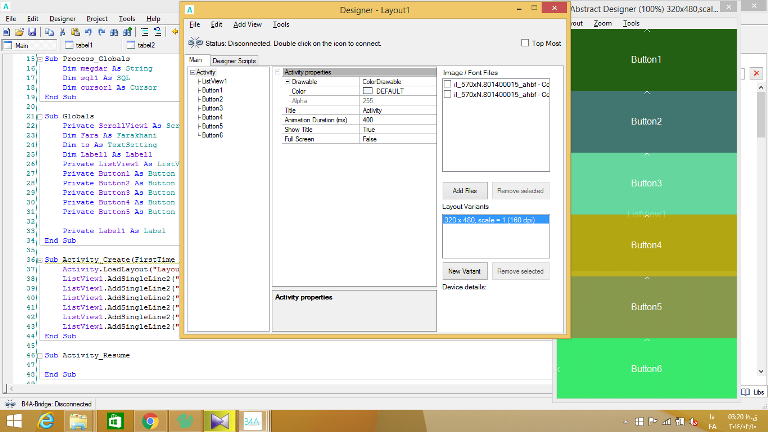
Task: Click the Undo arrow icon
Action: [x=88, y=32]
